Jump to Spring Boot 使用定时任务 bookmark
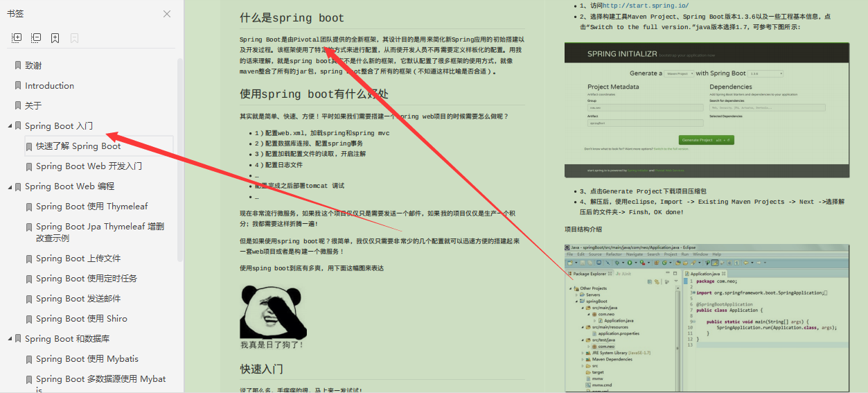Image resolution: width=868 pixels, height=393 pixels. point(87,279)
